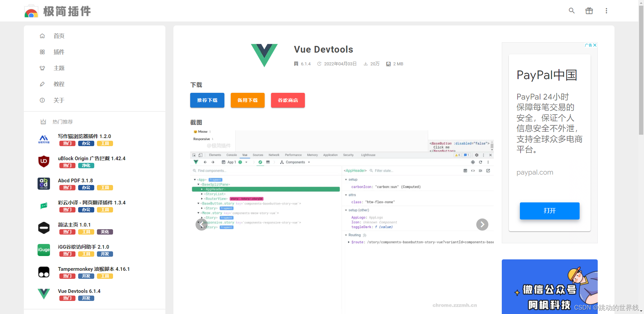
Task: Click the page vertical scrollbar thumb
Action: coord(641,70)
